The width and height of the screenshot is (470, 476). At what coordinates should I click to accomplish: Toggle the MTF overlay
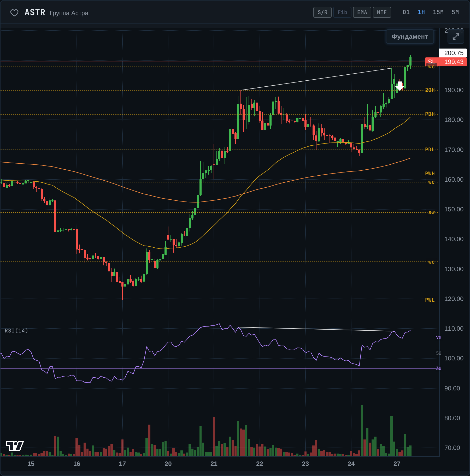382,12
